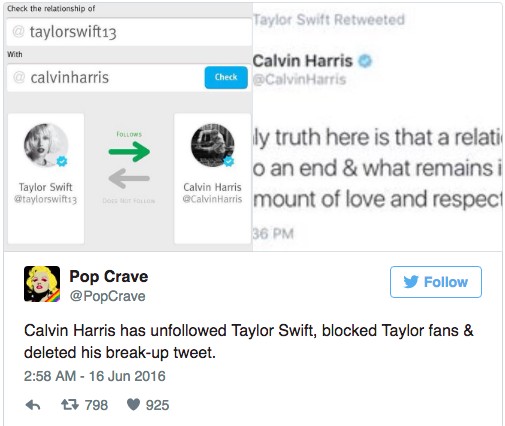Follow Pop Crave with Follow button
Viewport: 505px width, 426px height.
tap(436, 282)
